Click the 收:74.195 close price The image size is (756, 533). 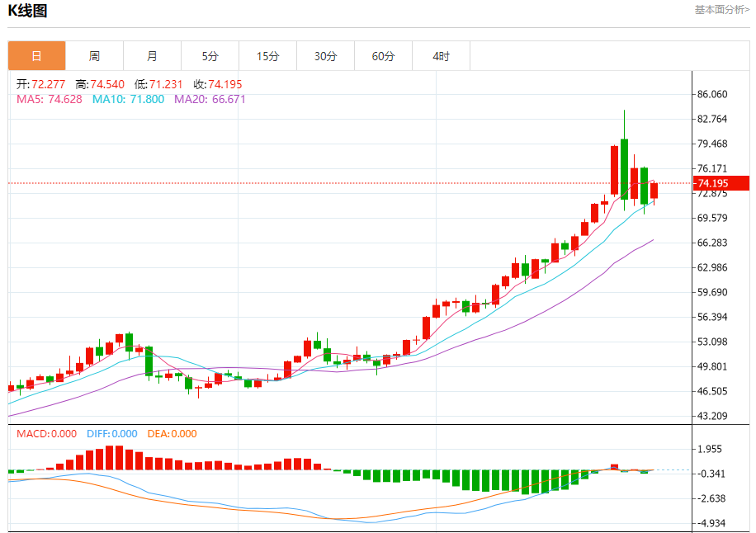[218, 84]
